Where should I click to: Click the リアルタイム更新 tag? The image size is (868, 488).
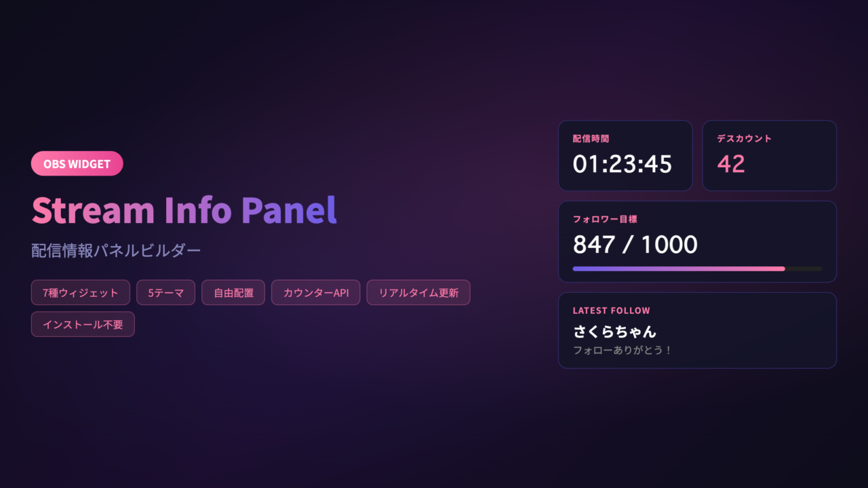tap(418, 293)
